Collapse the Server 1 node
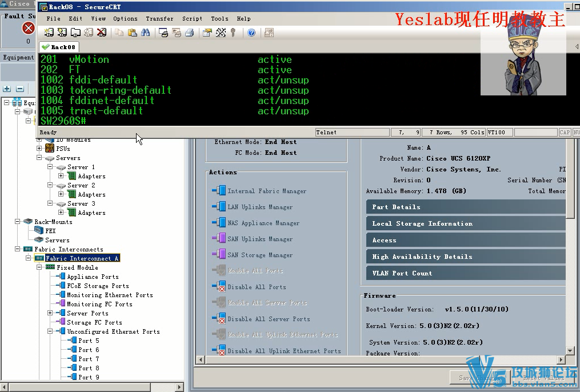This screenshot has width=580, height=392. point(50,167)
